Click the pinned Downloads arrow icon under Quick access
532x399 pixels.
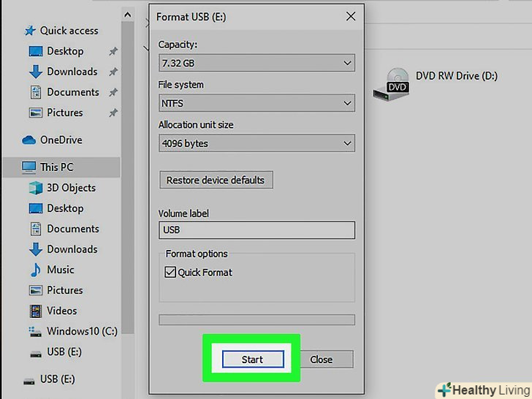(36, 72)
